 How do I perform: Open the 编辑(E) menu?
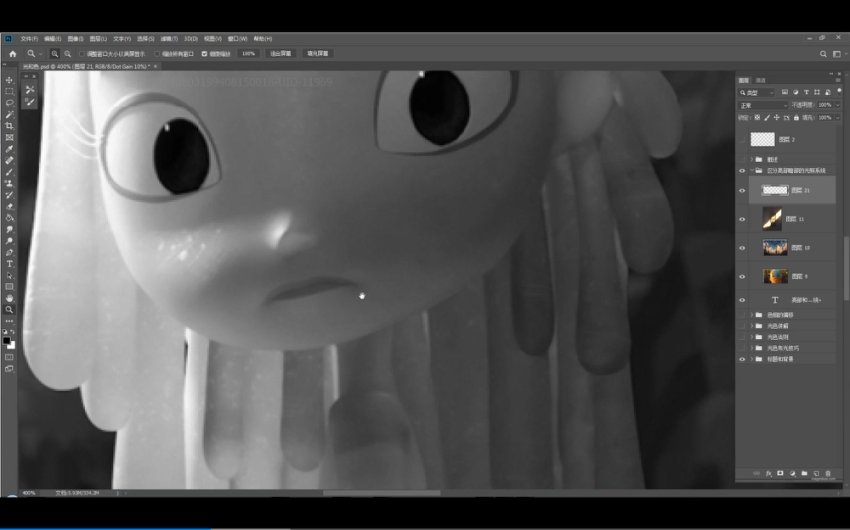coord(53,39)
